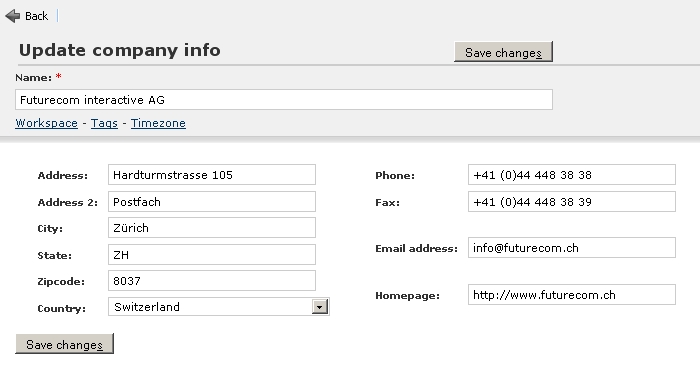Open the Workspace link
The height and width of the screenshot is (375, 700).
point(46,123)
